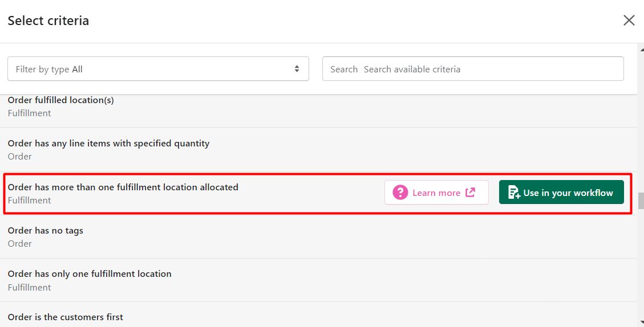Click the up-down arrows in the filter selector
The width and height of the screenshot is (644, 327).
(x=297, y=69)
